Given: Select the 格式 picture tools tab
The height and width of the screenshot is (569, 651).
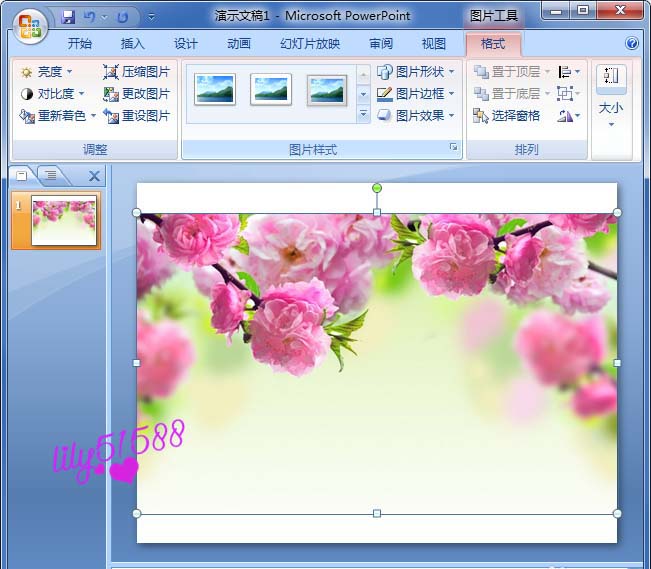Looking at the screenshot, I should pos(493,43).
